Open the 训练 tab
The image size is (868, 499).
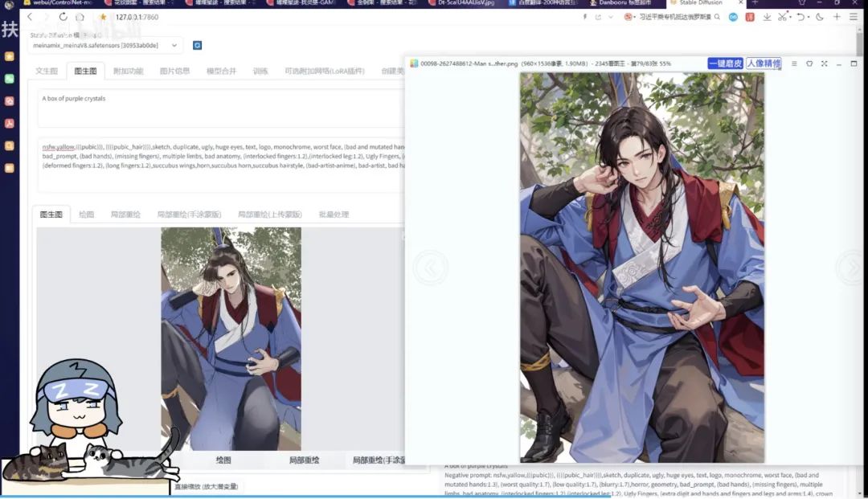(260, 71)
